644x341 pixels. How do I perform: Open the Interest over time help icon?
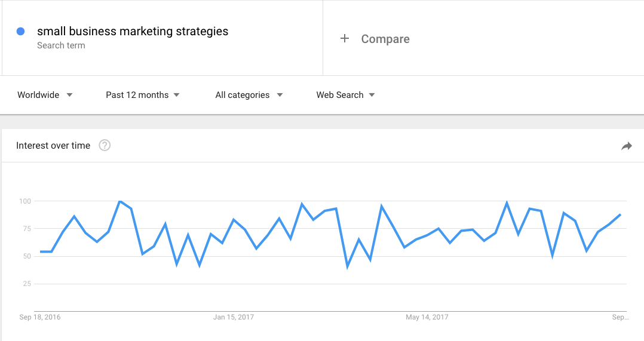coord(105,145)
